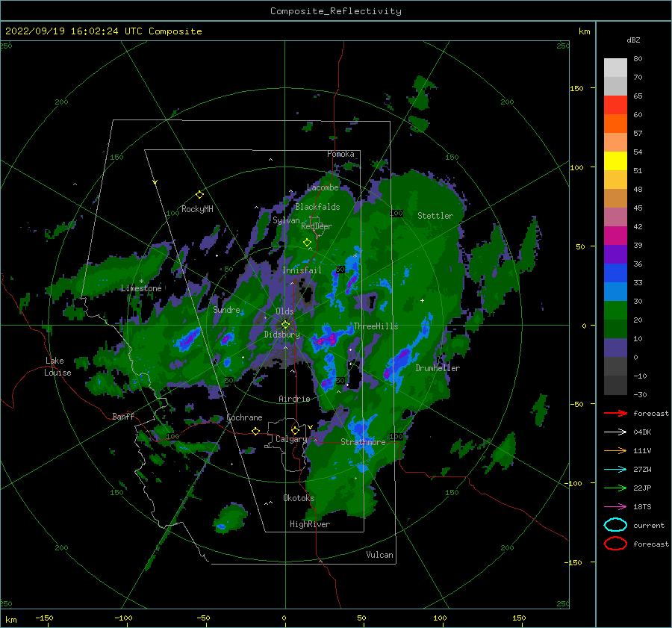Screen dimensions: 672x628
Task: Select the yellow diamond marker above Calgary
Action: [295, 430]
